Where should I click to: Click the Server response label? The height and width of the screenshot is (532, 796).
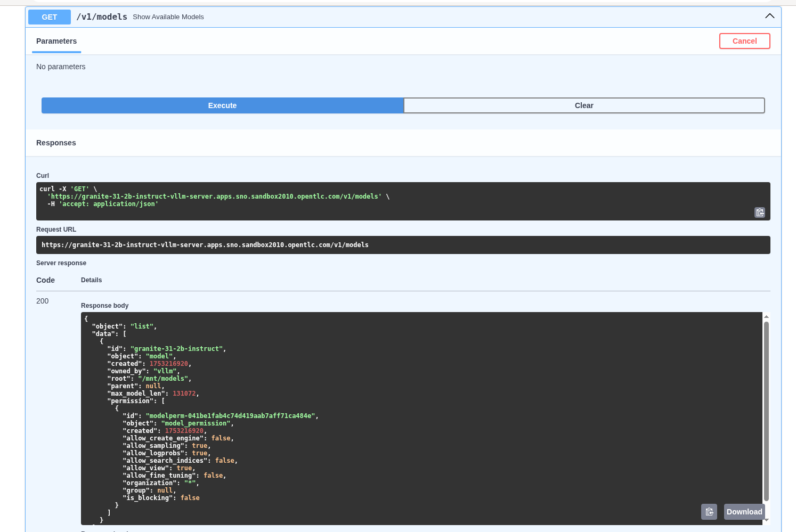[x=61, y=263]
